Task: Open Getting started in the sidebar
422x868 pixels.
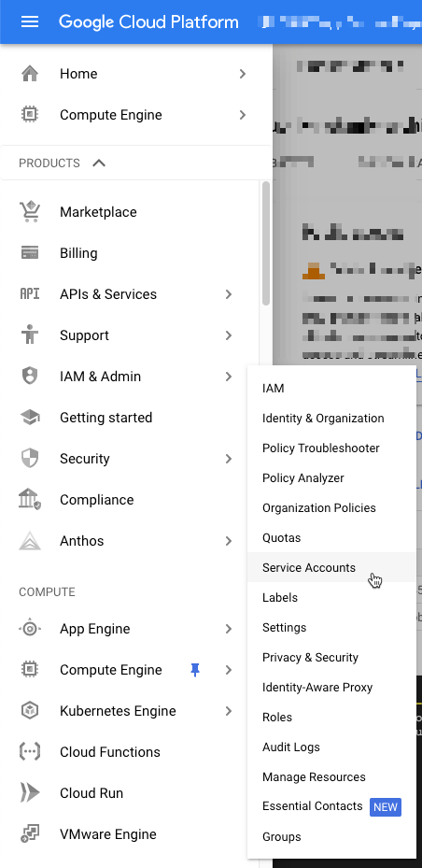Action: 105,418
